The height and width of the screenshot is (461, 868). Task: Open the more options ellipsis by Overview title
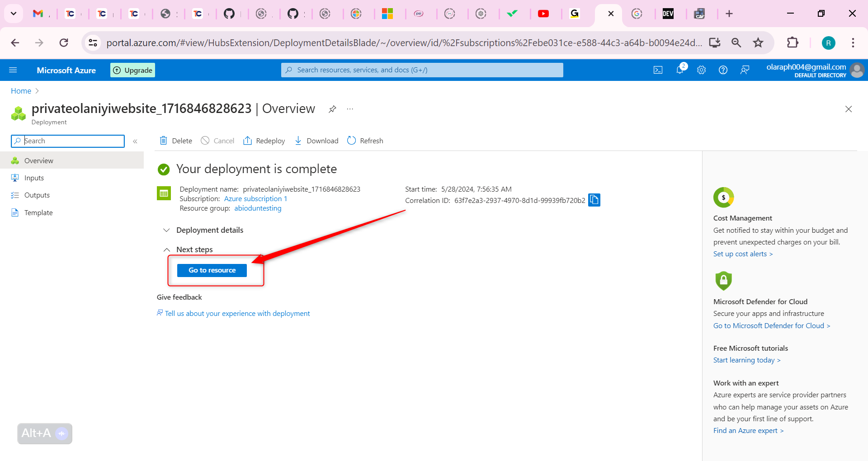tap(350, 109)
